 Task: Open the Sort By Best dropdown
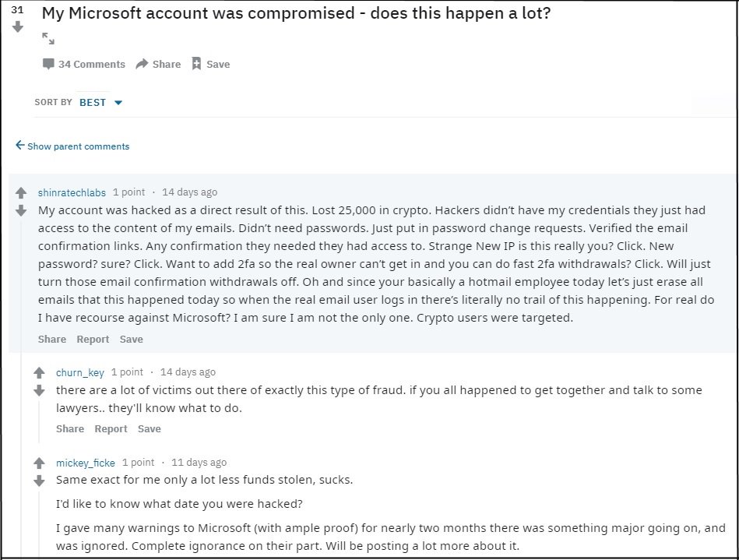pos(101,102)
